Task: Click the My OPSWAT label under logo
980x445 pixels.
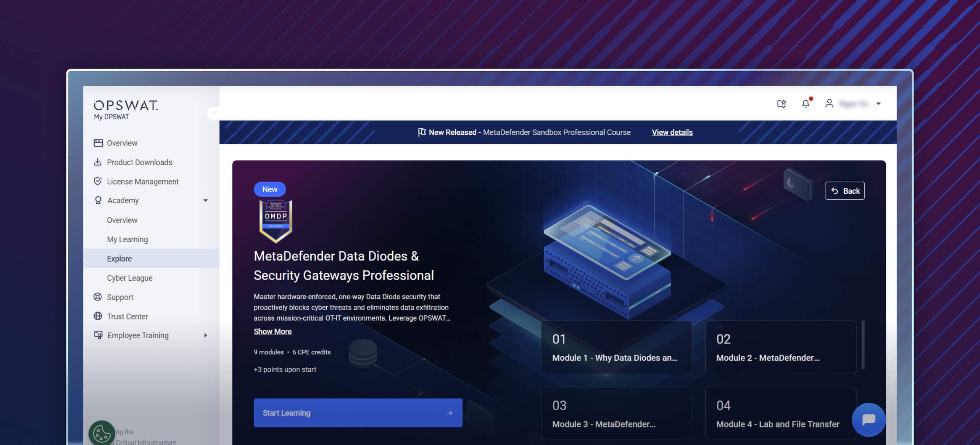Action: click(x=111, y=117)
